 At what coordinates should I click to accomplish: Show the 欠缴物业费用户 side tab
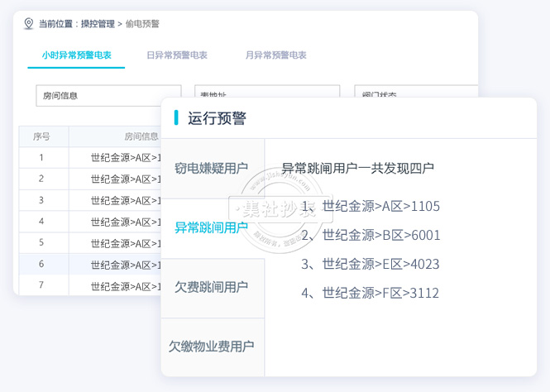pos(212,347)
